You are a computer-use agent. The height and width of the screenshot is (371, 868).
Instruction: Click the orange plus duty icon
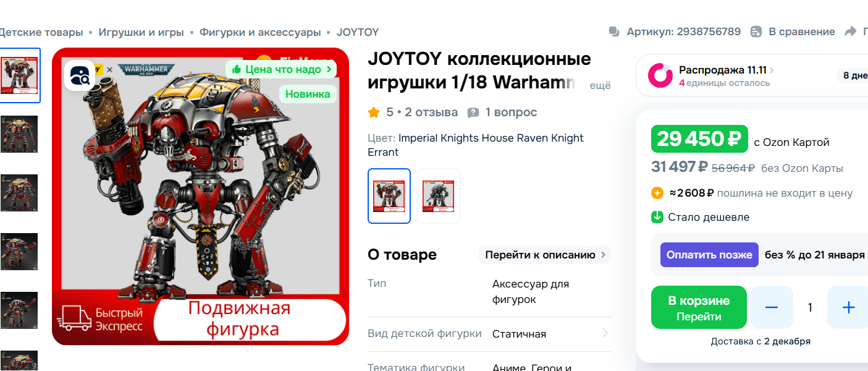pos(657,193)
